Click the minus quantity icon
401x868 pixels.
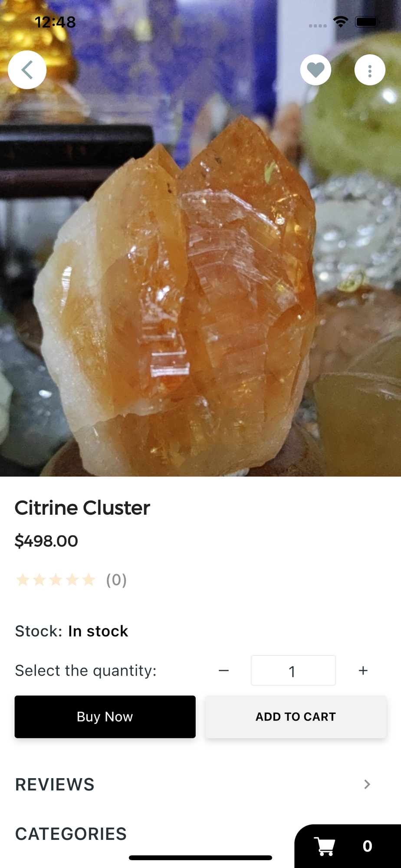click(x=224, y=671)
